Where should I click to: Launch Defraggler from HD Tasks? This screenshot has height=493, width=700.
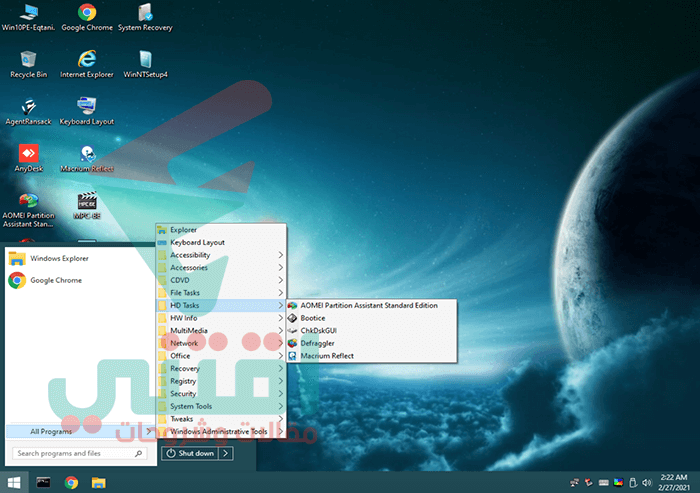point(371,343)
